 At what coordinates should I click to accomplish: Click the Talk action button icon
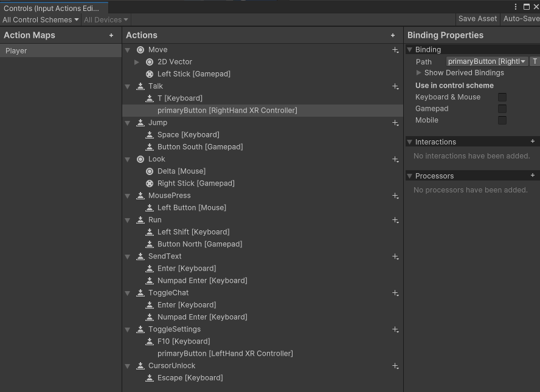140,86
